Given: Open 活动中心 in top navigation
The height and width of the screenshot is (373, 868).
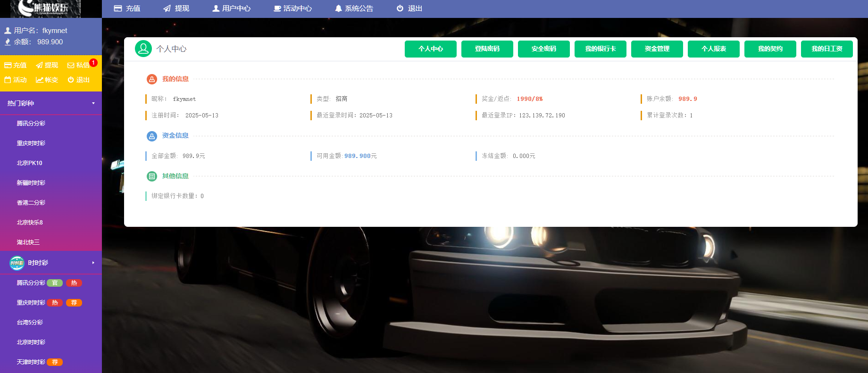Looking at the screenshot, I should (x=292, y=8).
